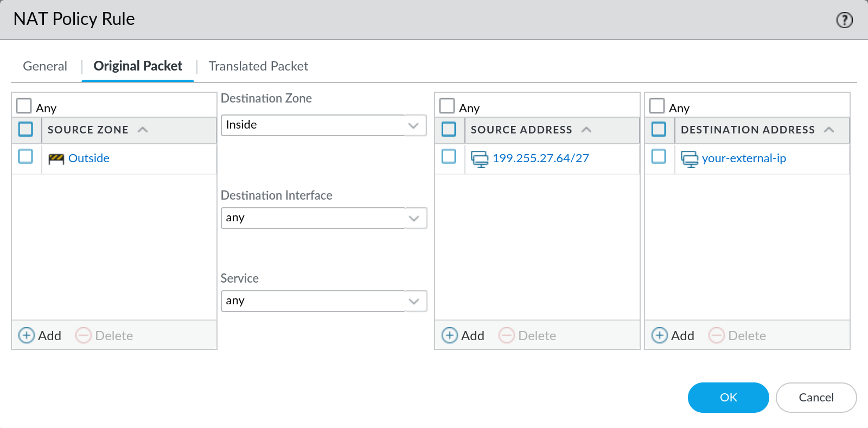Screen dimensions: 868x428
Task: Open the Service dropdown list
Action: tap(413, 302)
